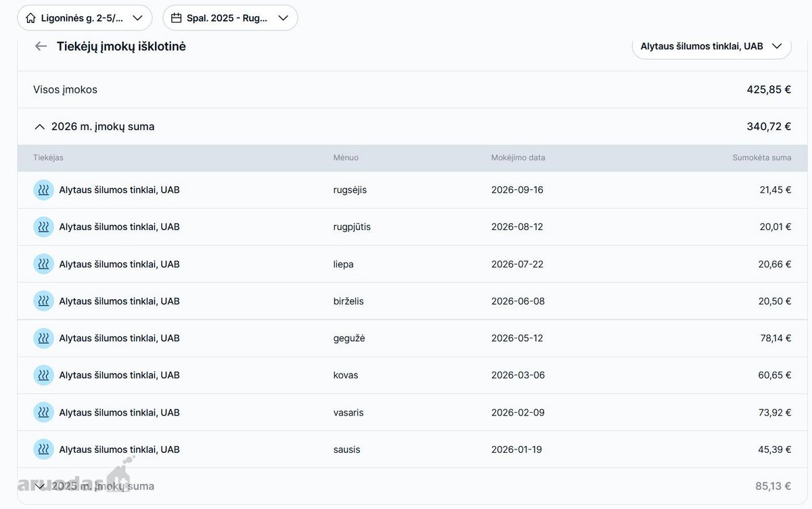This screenshot has height=509, width=812.
Task: Click the 2026 total 340,72 €
Action: 769,127
